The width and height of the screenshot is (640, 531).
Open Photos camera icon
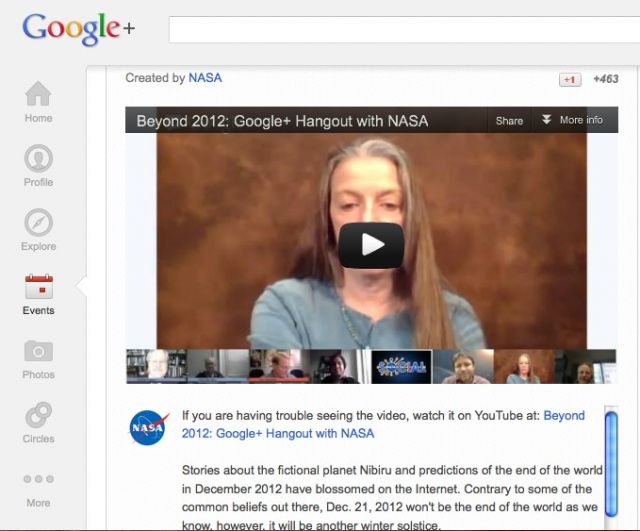click(39, 351)
